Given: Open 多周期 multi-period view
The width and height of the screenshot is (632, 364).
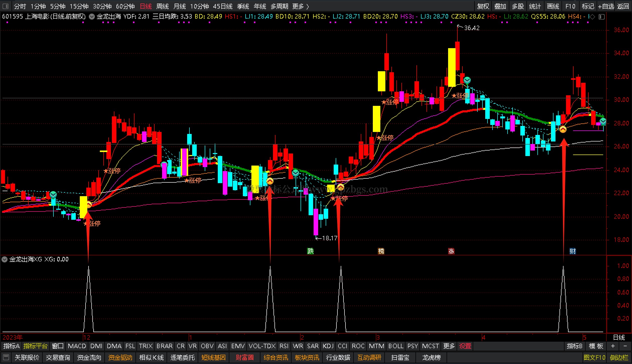Looking at the screenshot, I should click(x=279, y=6).
